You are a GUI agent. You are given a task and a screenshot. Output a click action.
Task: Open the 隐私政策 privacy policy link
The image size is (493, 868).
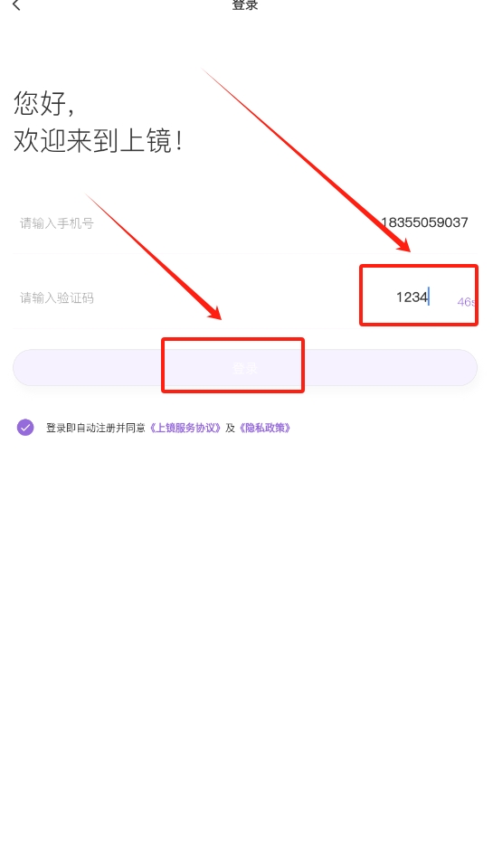pos(265,428)
